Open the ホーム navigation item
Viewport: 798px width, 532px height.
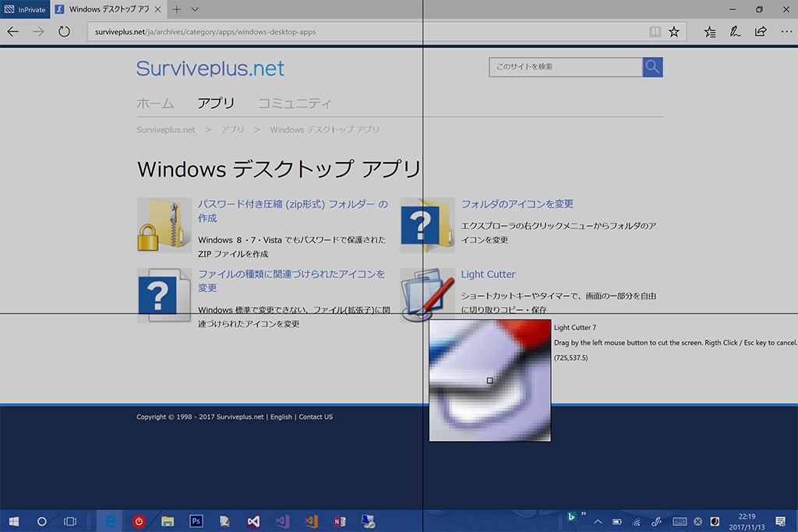point(155,104)
